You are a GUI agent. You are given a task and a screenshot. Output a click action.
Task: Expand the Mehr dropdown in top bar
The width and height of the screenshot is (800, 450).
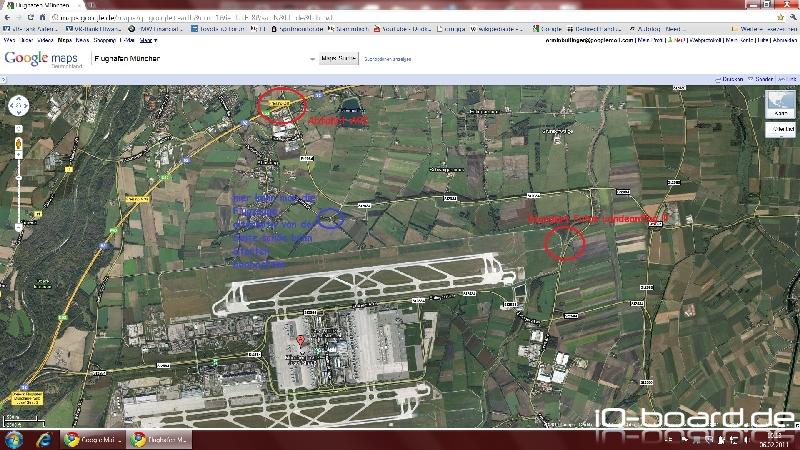[148, 40]
